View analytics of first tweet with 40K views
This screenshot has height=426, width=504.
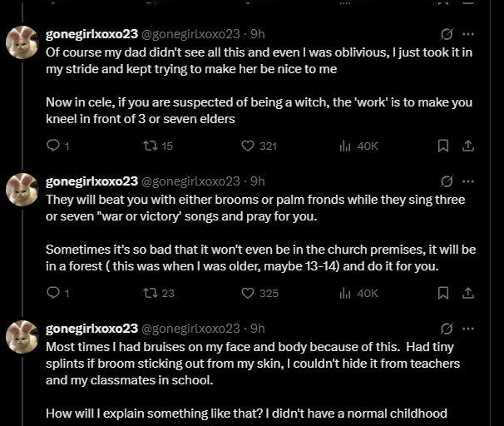click(x=345, y=146)
